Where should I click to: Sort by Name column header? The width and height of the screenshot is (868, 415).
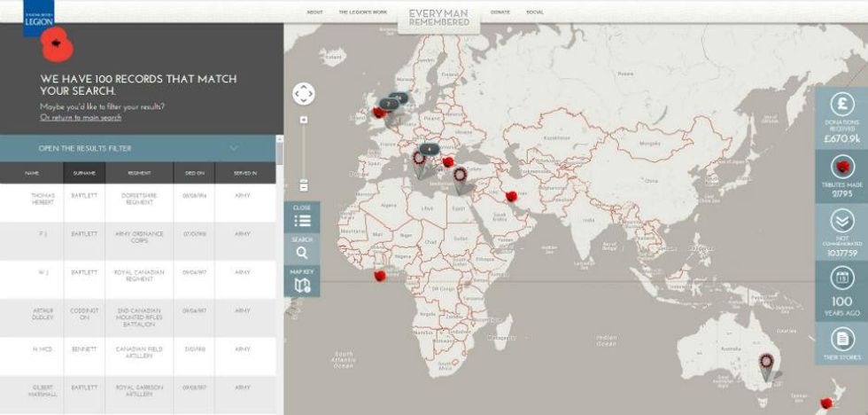pos(32,173)
